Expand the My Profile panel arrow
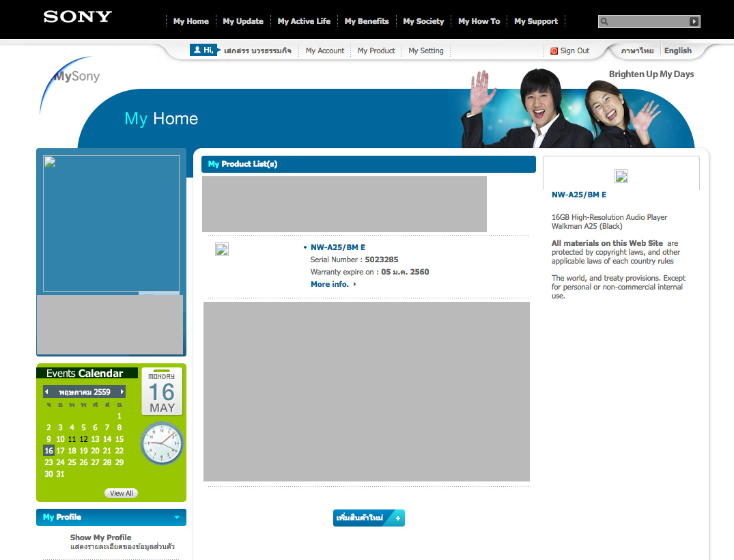Viewport: 734px width, 560px height. pos(177,518)
